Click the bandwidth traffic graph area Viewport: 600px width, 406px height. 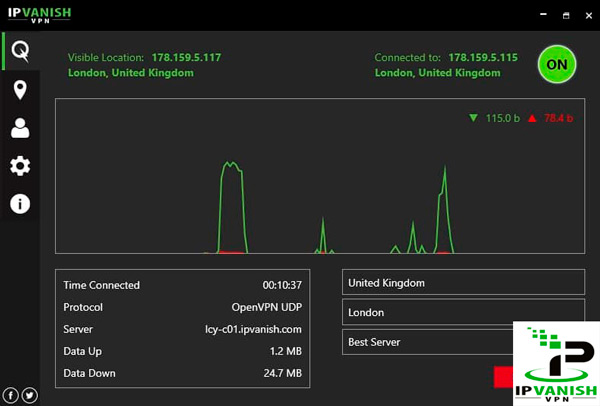coord(320,176)
